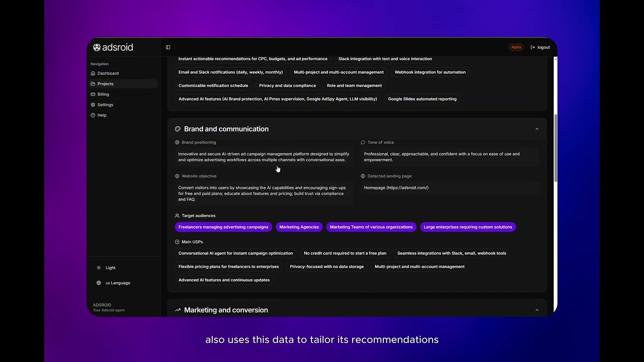
Task: Click the Tone of voice description text
Action: coord(442,157)
